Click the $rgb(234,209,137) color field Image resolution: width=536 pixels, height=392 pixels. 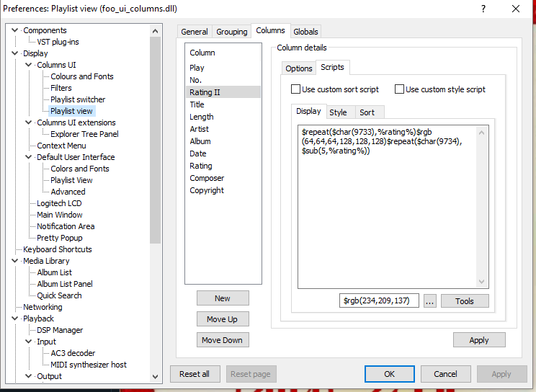[x=379, y=300]
